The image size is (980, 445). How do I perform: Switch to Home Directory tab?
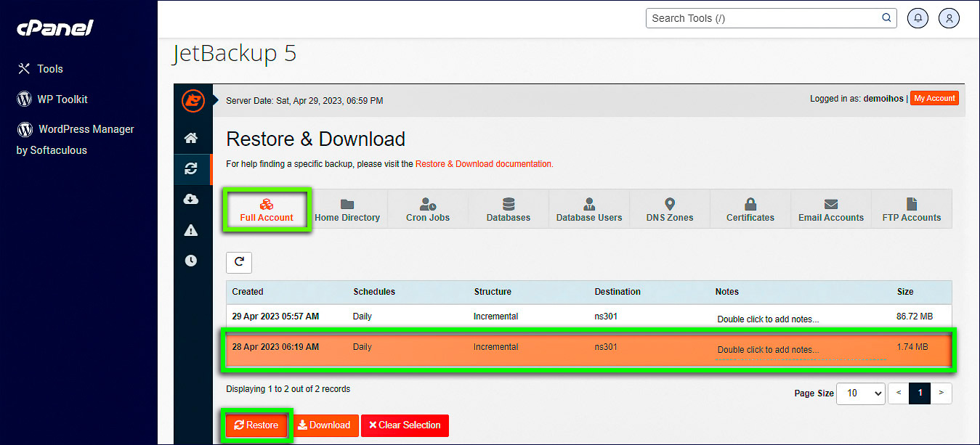coord(347,210)
